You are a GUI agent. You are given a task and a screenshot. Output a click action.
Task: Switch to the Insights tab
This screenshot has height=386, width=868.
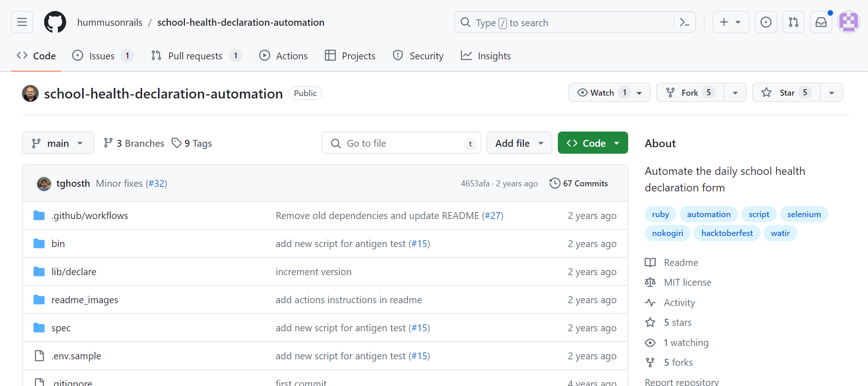[x=486, y=56]
